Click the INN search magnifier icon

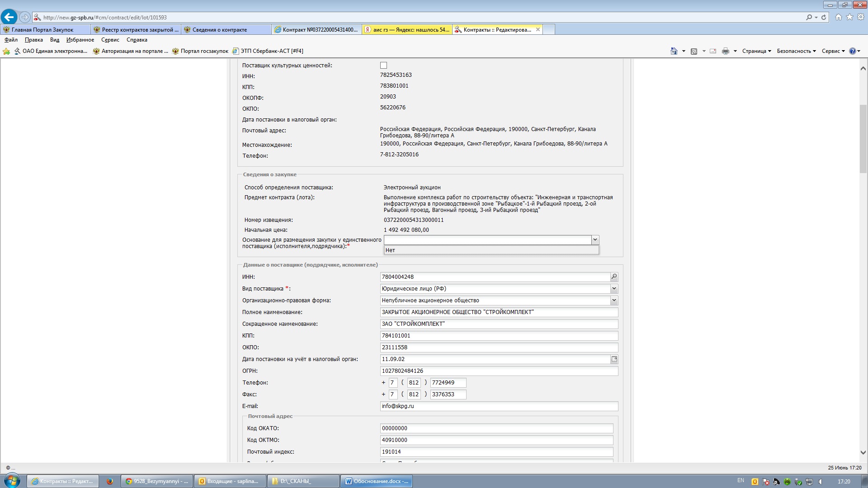click(614, 277)
